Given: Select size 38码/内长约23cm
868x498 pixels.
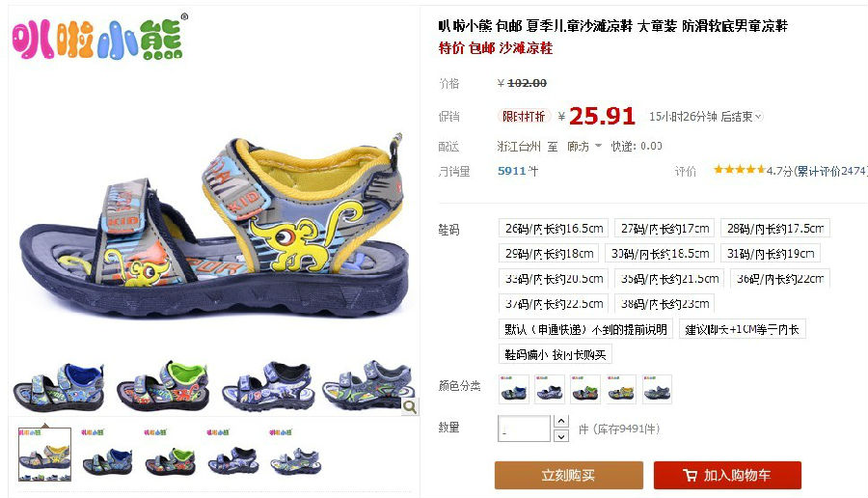Looking at the screenshot, I should click(665, 304).
